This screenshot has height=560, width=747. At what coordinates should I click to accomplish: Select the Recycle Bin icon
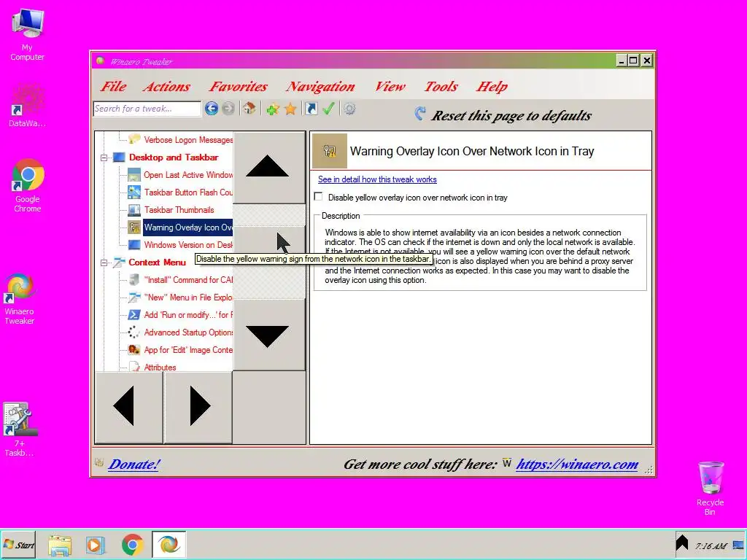coord(710,488)
